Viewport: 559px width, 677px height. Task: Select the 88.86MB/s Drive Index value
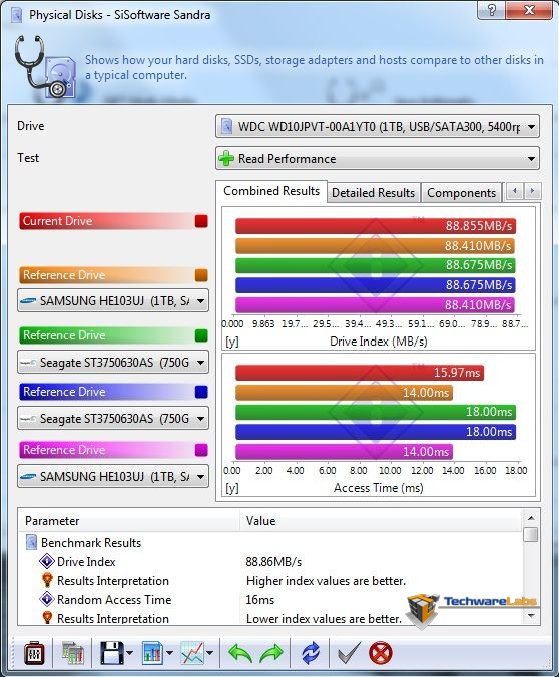[x=274, y=562]
